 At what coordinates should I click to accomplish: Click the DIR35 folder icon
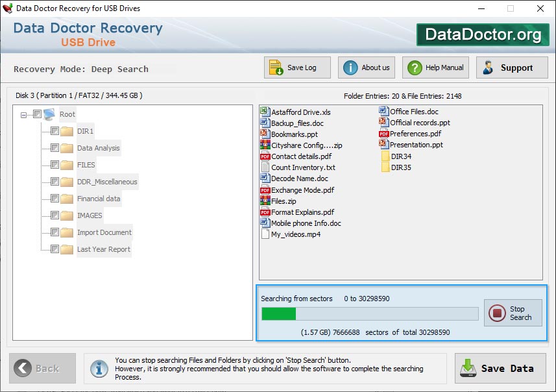point(385,167)
